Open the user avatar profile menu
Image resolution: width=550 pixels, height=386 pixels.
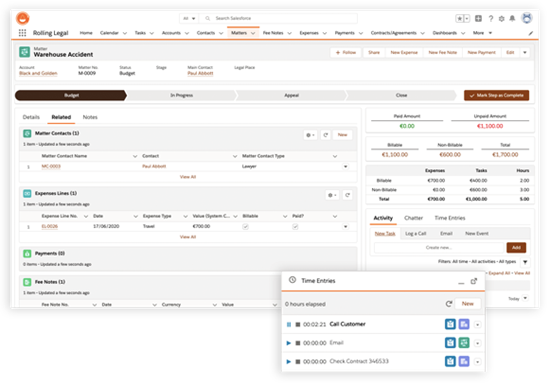[x=527, y=18]
